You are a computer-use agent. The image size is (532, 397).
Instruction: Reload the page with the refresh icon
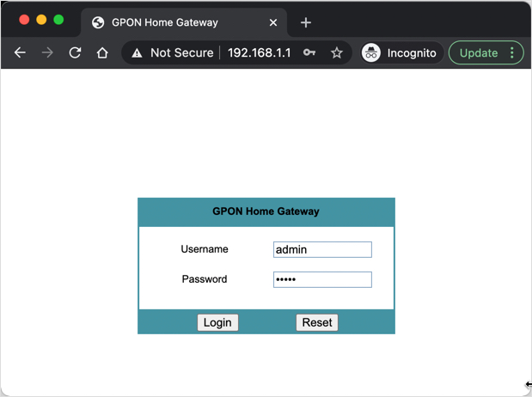pos(75,52)
